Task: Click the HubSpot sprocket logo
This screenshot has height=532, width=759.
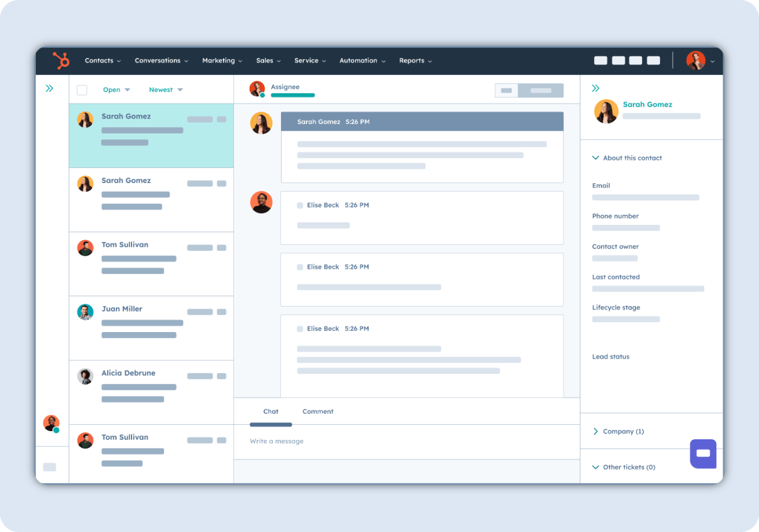Action: coord(61,60)
